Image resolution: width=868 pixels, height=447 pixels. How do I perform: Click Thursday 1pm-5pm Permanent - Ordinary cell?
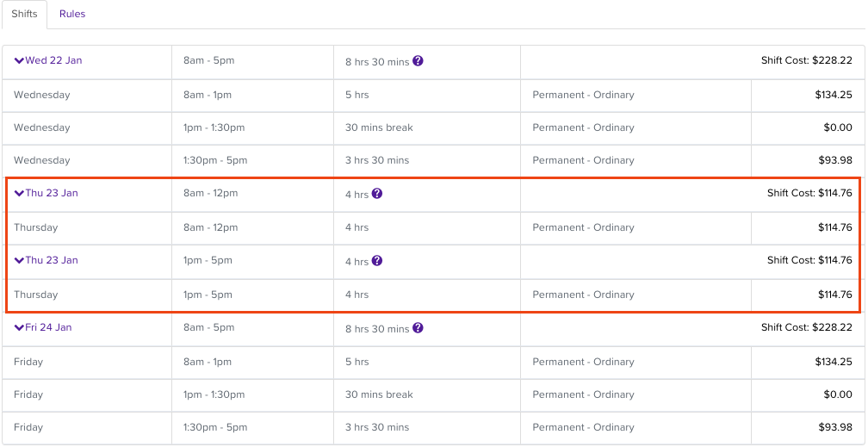pos(583,295)
